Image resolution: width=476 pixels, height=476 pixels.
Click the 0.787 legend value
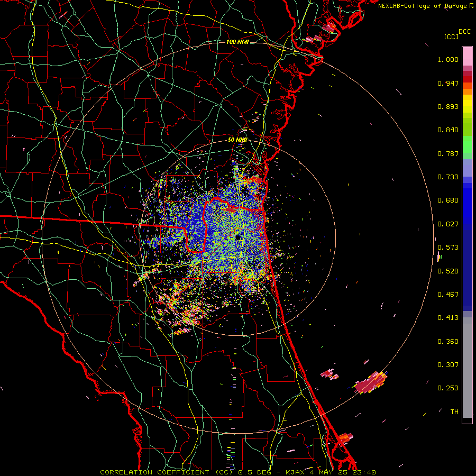448,153
